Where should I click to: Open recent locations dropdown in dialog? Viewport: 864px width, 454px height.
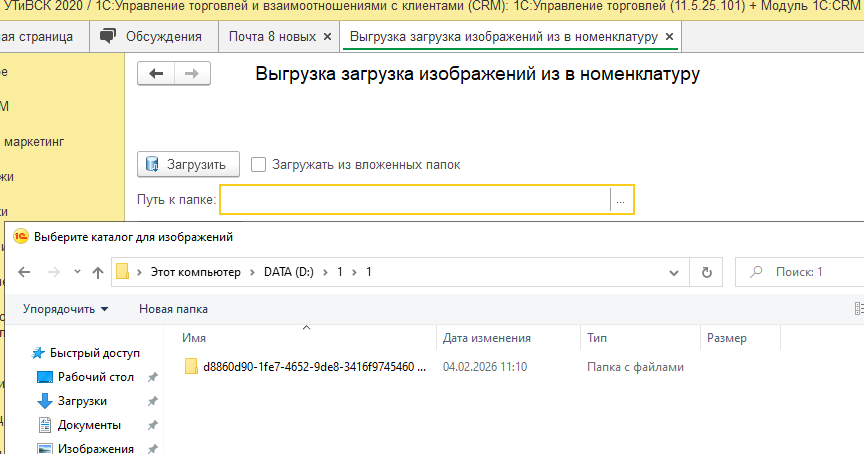point(77,271)
